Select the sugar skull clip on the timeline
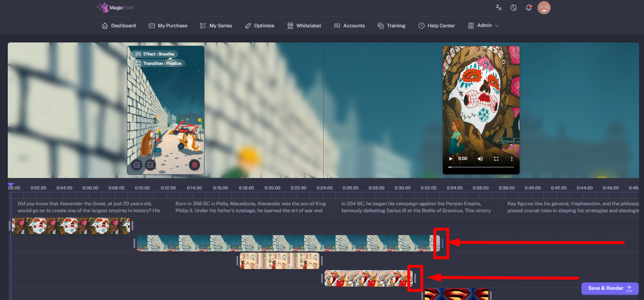Image resolution: width=644 pixels, height=300 pixels. point(71,225)
